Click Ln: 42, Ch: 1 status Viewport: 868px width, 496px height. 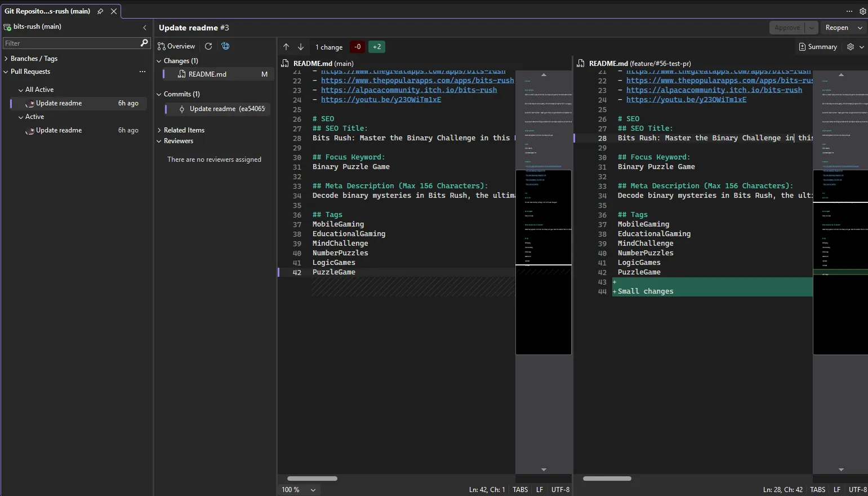[x=487, y=490]
